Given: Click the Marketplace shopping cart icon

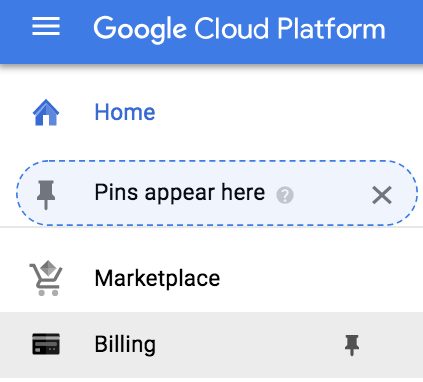Looking at the screenshot, I should tap(46, 278).
